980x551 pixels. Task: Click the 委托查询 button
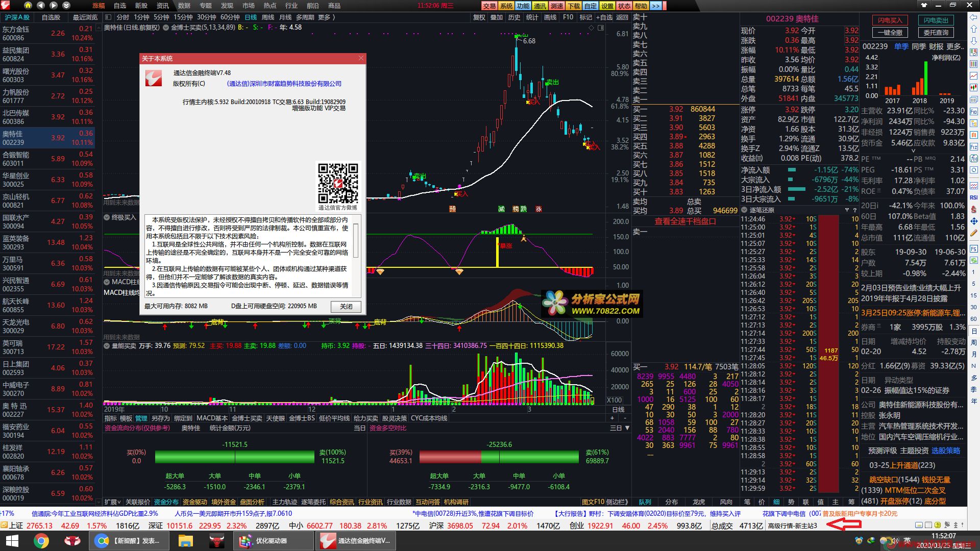click(936, 32)
